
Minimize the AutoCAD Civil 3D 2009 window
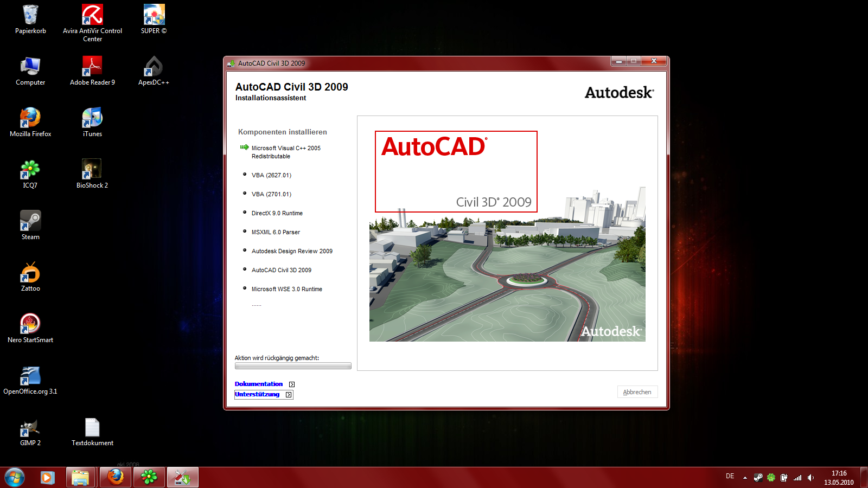coord(618,61)
